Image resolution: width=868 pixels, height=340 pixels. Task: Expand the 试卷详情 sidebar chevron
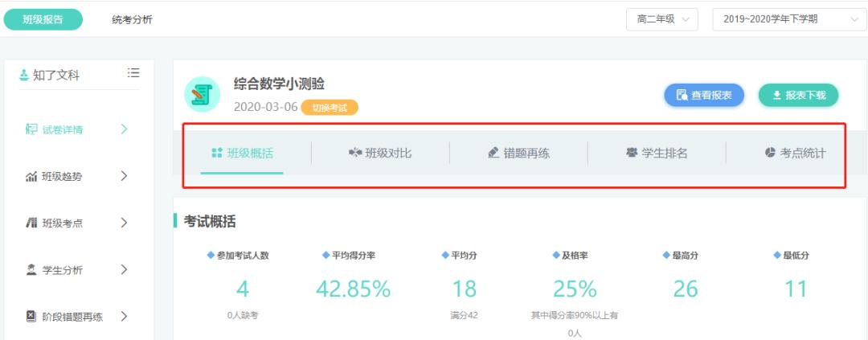(x=124, y=129)
